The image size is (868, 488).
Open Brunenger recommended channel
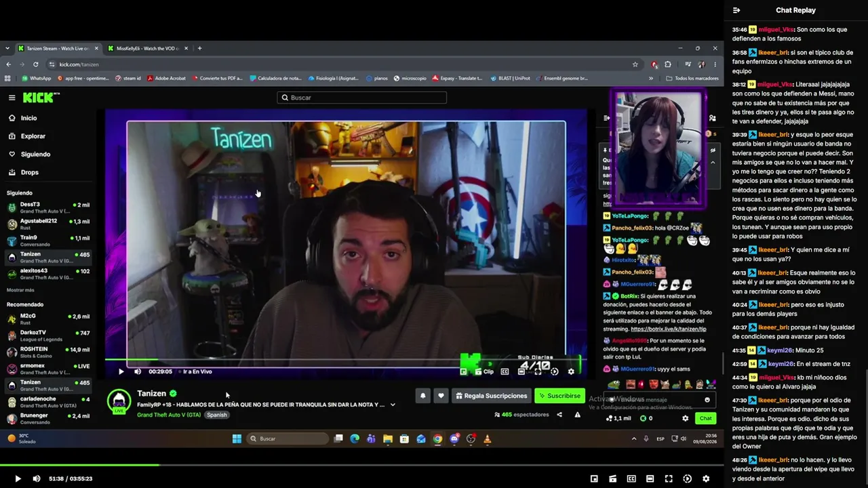pos(48,418)
